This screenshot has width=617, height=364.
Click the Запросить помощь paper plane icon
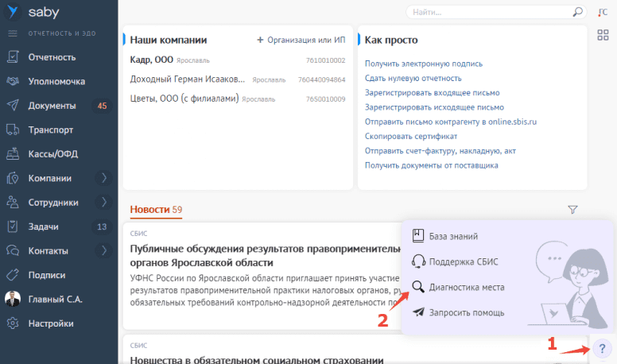418,312
